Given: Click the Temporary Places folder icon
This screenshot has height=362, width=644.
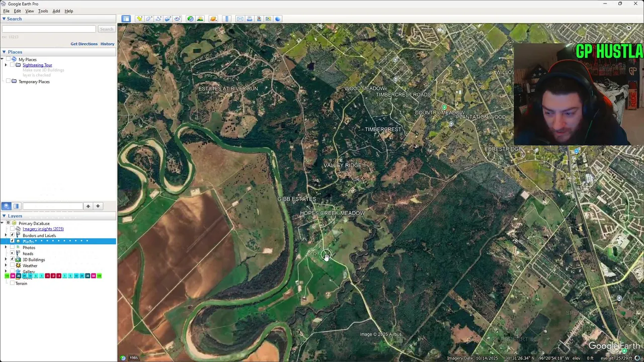Looking at the screenshot, I should click(x=14, y=81).
